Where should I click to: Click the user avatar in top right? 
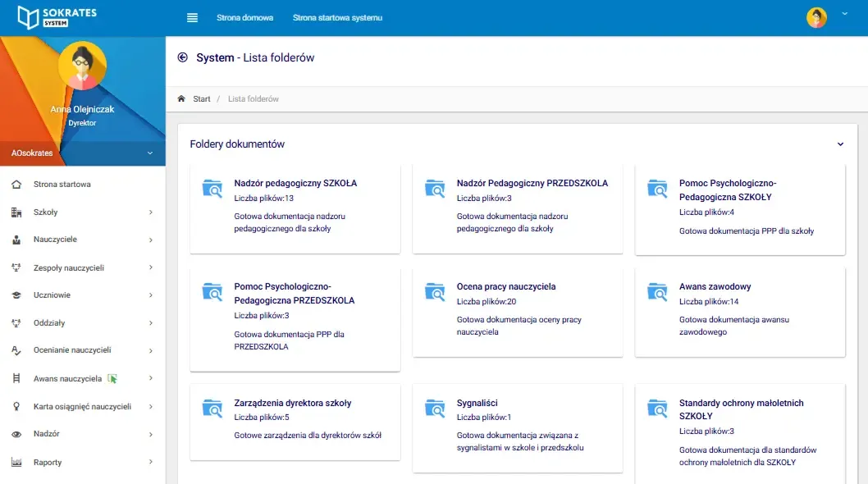click(x=816, y=17)
